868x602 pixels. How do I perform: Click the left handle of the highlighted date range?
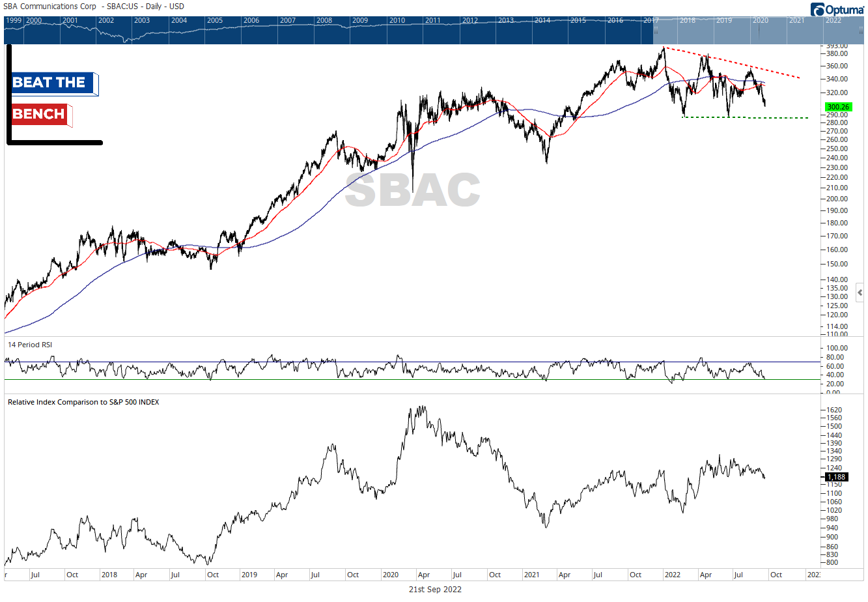[x=655, y=29]
